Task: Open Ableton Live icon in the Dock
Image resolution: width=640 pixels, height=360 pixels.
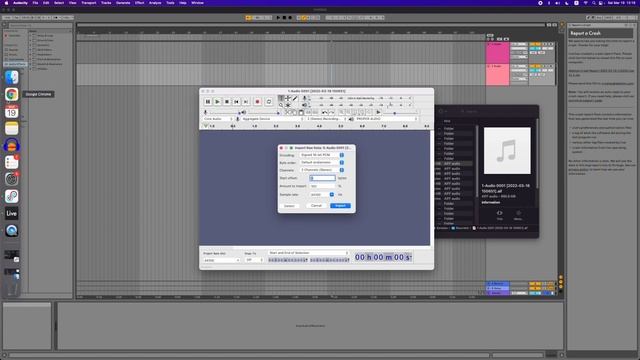Action: 11,213
